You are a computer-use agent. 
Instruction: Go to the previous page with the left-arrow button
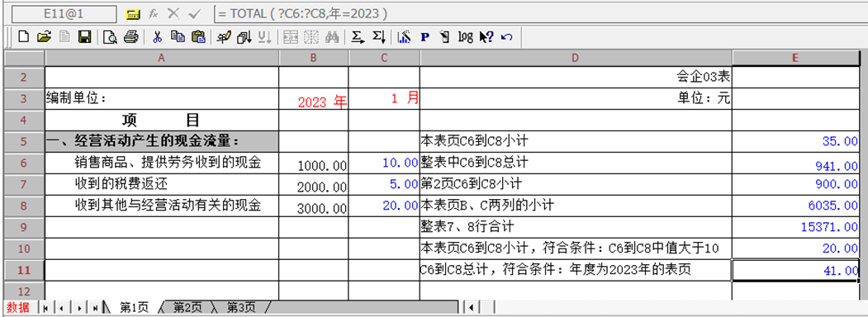[x=61, y=307]
